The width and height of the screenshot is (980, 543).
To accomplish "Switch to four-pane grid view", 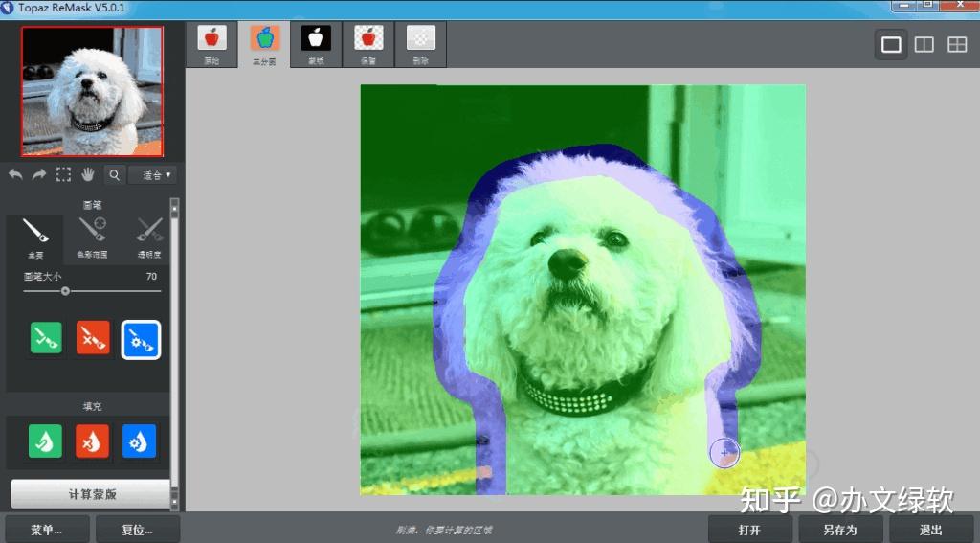I will click(x=956, y=44).
